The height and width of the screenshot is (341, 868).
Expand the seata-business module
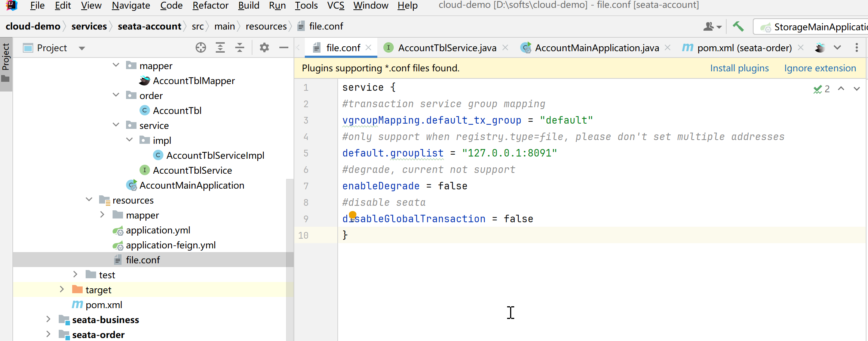[x=48, y=319]
